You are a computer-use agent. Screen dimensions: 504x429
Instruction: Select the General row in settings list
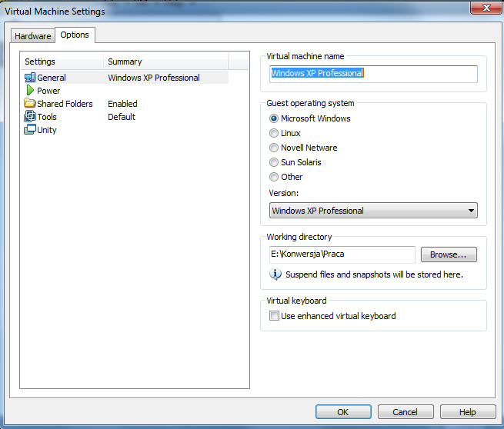pos(126,78)
